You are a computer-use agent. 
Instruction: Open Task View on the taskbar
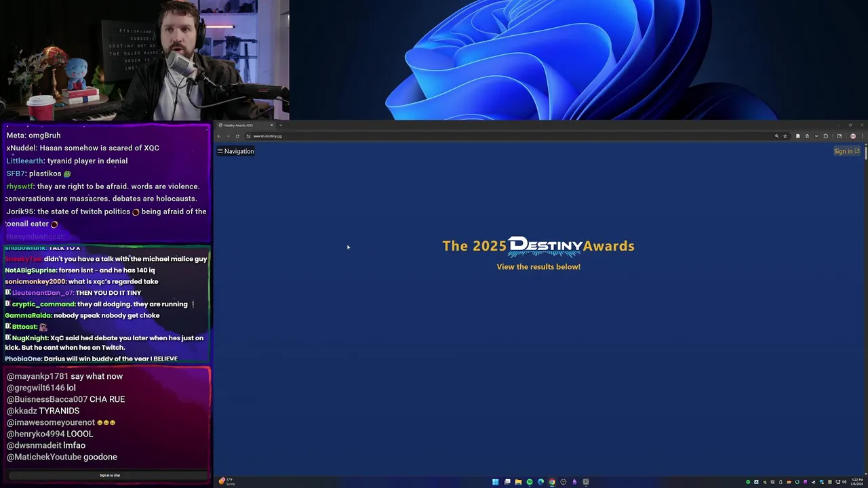[507, 482]
